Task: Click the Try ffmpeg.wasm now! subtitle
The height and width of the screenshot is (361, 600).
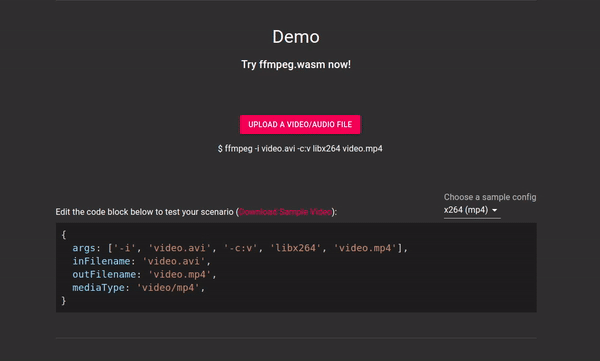Action: click(296, 64)
